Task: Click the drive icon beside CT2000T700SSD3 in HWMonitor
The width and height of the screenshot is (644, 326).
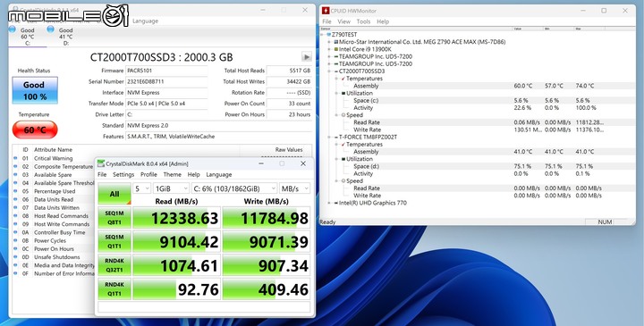Action: click(x=336, y=71)
